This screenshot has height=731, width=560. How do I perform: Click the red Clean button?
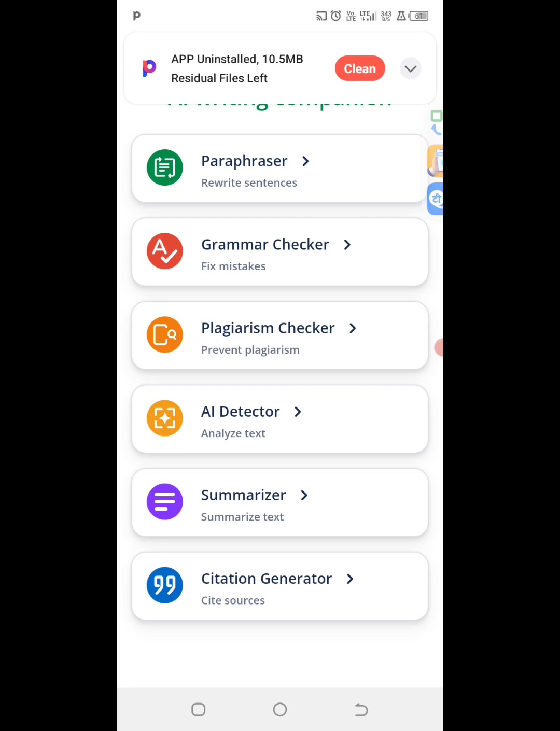coord(360,68)
